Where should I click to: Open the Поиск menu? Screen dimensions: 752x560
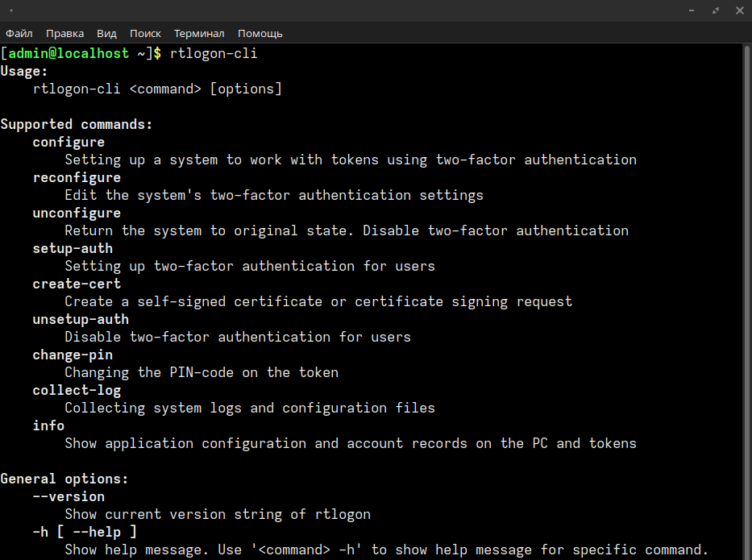coord(145,33)
